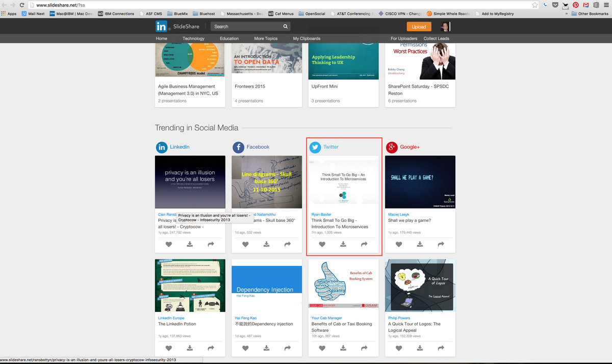
Task: Share the Shall we play a game slideshow
Action: point(441,244)
